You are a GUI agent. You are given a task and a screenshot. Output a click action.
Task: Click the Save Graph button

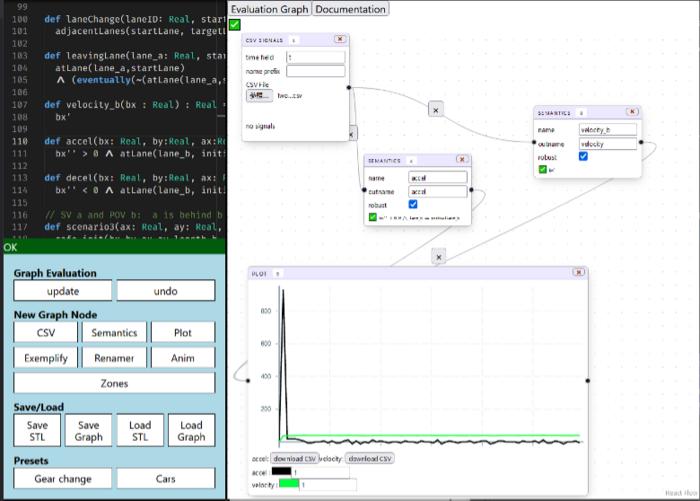(88, 431)
